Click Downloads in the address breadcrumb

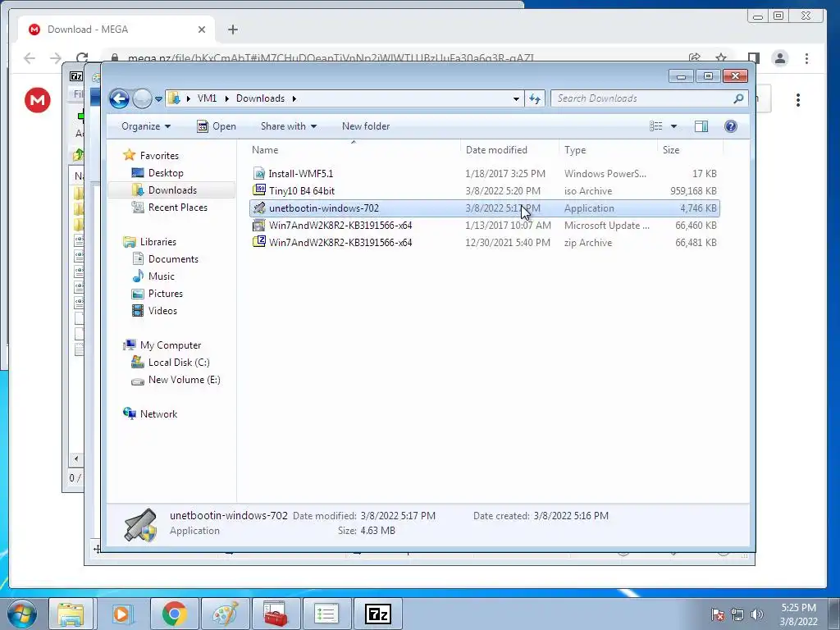coord(260,98)
